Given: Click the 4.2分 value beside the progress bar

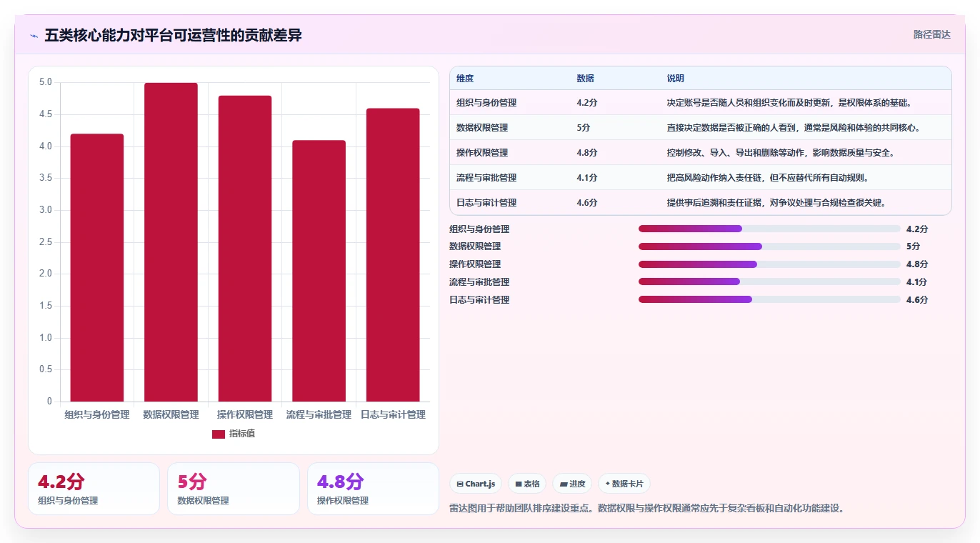Looking at the screenshot, I should pyautogui.click(x=917, y=229).
